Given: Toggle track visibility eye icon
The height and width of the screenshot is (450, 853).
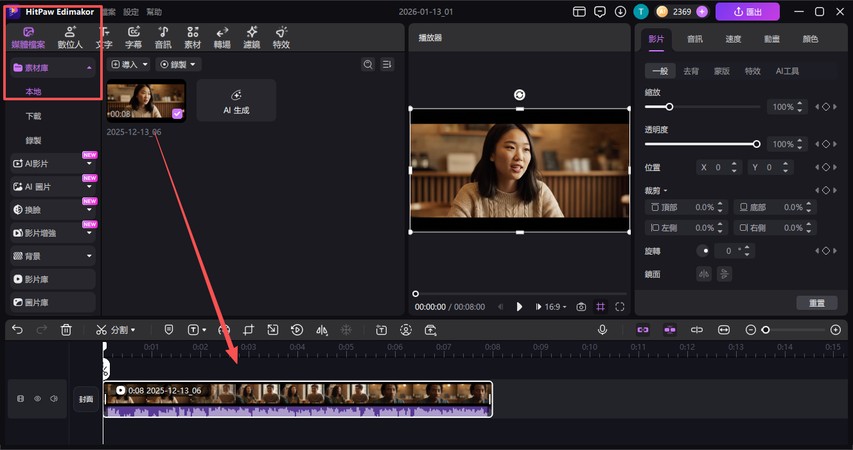Looking at the screenshot, I should [38, 399].
